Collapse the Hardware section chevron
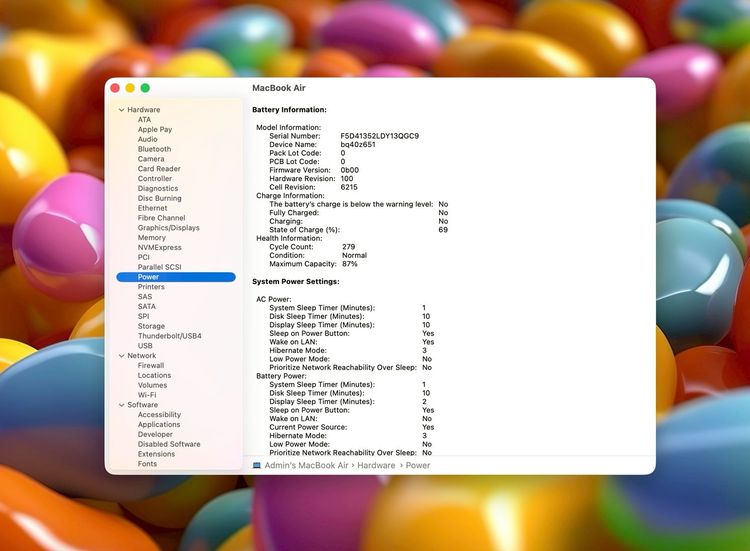750x551 pixels. [121, 110]
